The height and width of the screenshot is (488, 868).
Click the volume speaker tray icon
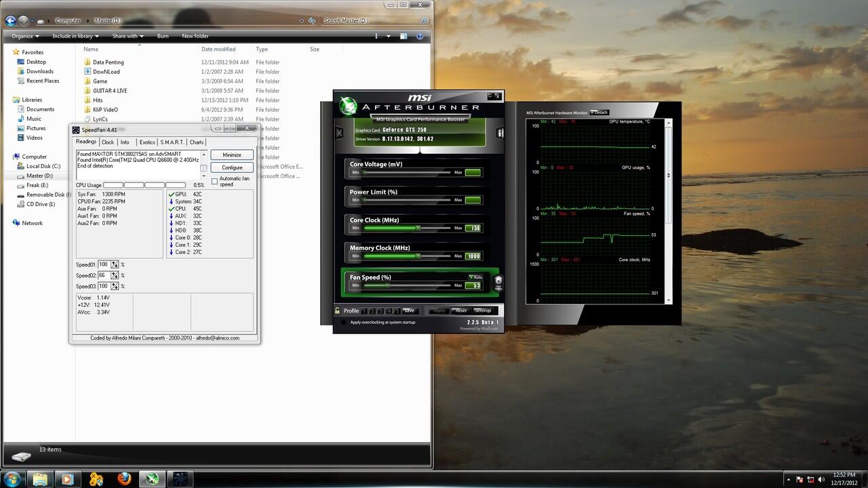pyautogui.click(x=820, y=479)
